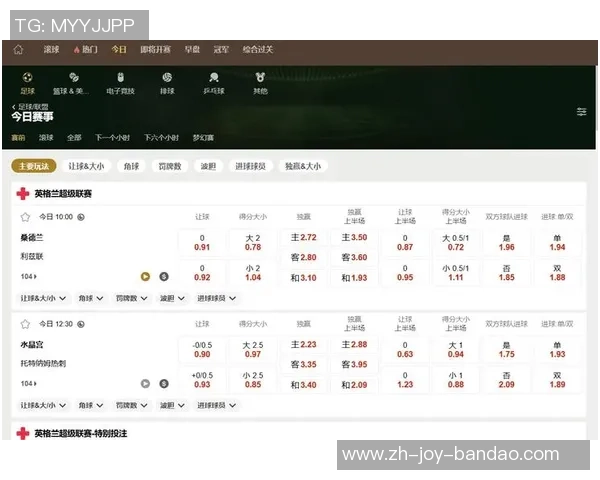Open 104 more markets for 桑德兰 match
Viewport: 600px width, 480px height.
pyautogui.click(x=29, y=276)
